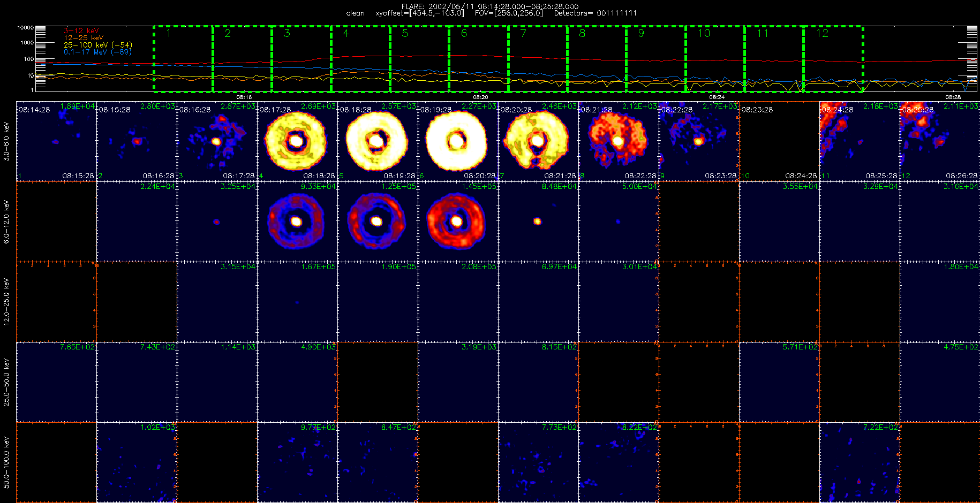Select interval 11 in the light curve

[x=774, y=59]
